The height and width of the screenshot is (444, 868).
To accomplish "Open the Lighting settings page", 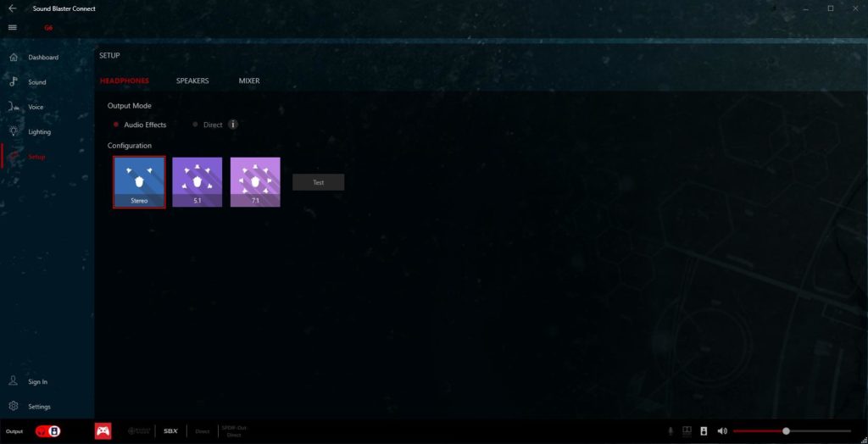I will 39,132.
